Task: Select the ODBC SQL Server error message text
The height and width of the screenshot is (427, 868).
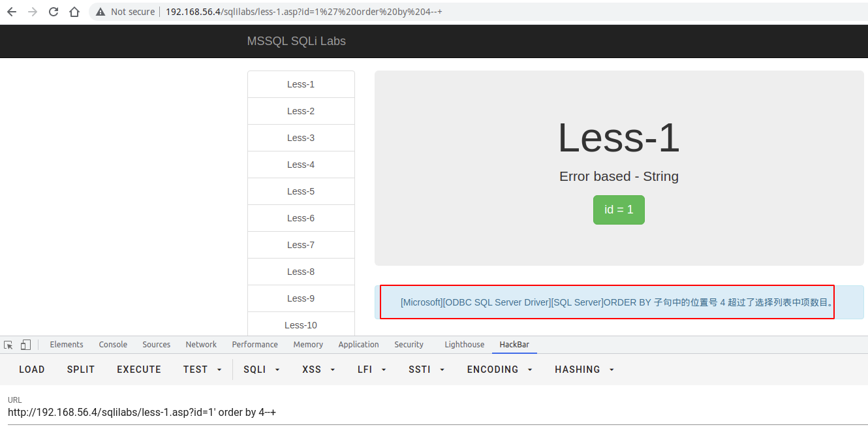Action: pyautogui.click(x=617, y=302)
